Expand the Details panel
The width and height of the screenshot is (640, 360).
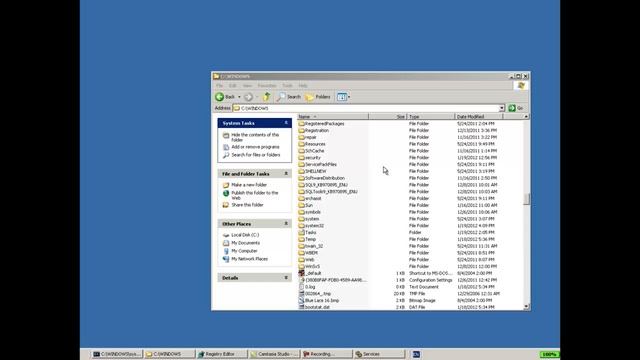(x=286, y=278)
